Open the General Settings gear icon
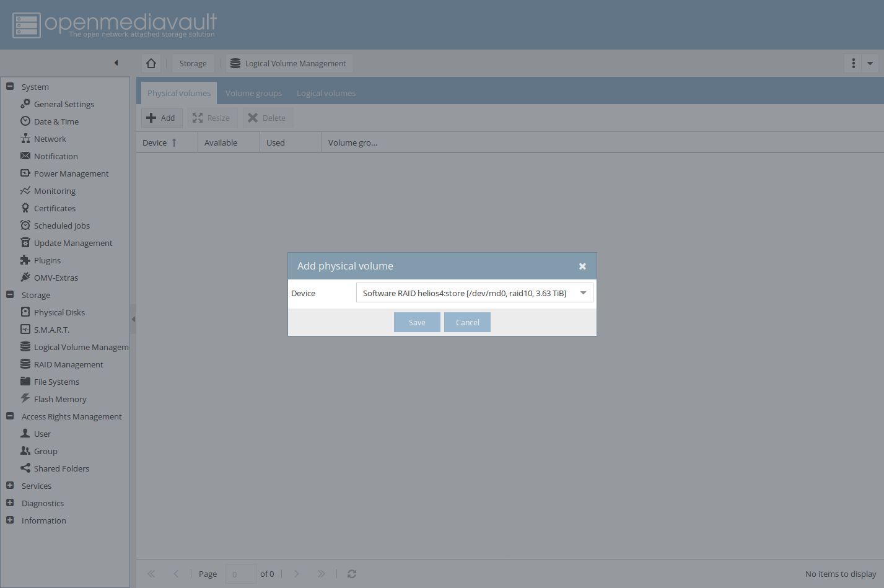The height and width of the screenshot is (588, 884). point(25,103)
